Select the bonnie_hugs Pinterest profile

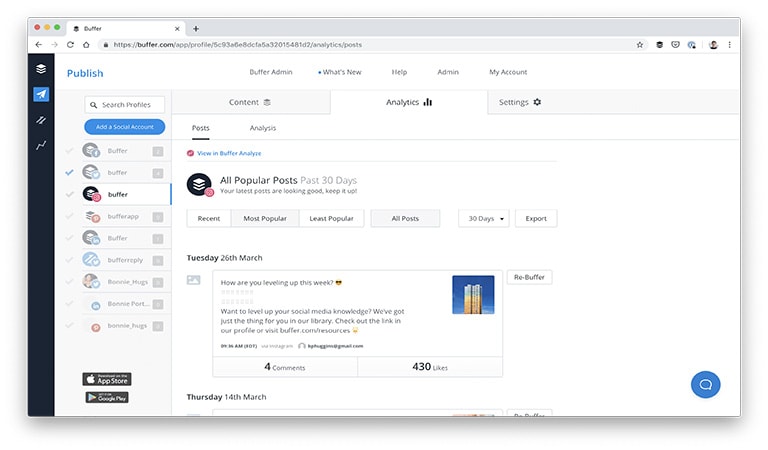[127, 326]
